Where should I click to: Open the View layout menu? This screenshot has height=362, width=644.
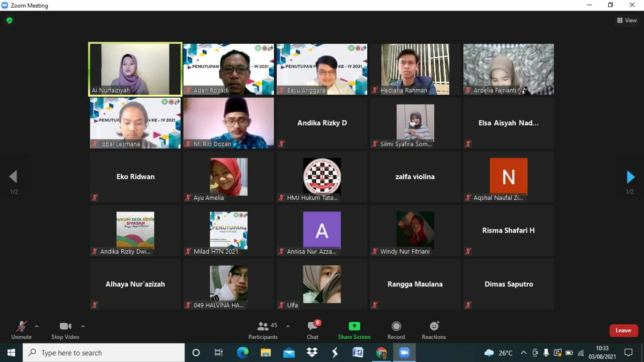[x=627, y=21]
